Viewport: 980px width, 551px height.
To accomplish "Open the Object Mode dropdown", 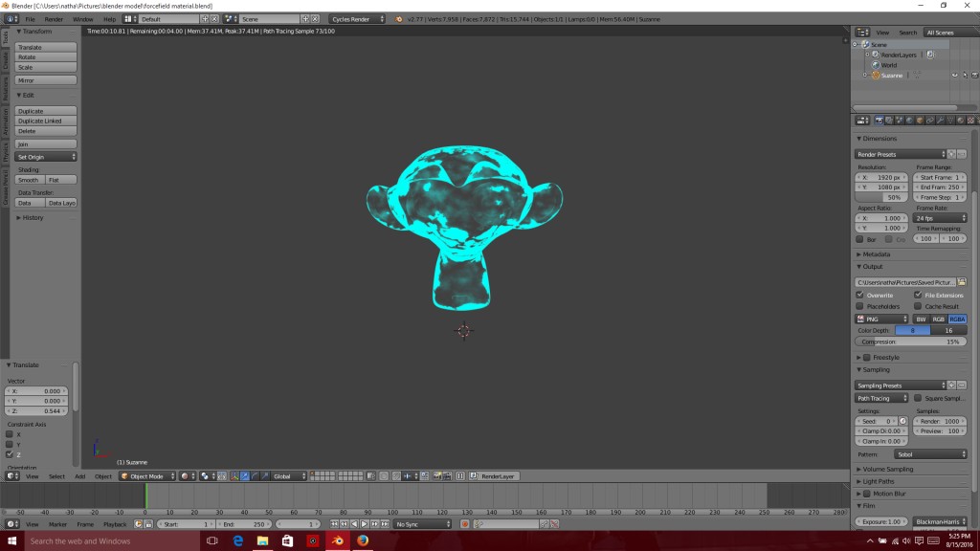I will coord(145,474).
